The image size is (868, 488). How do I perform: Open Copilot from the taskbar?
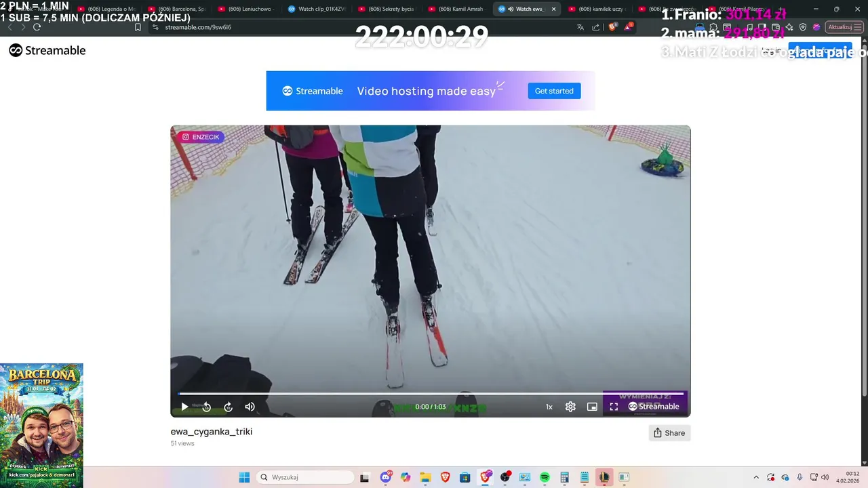[x=406, y=477]
